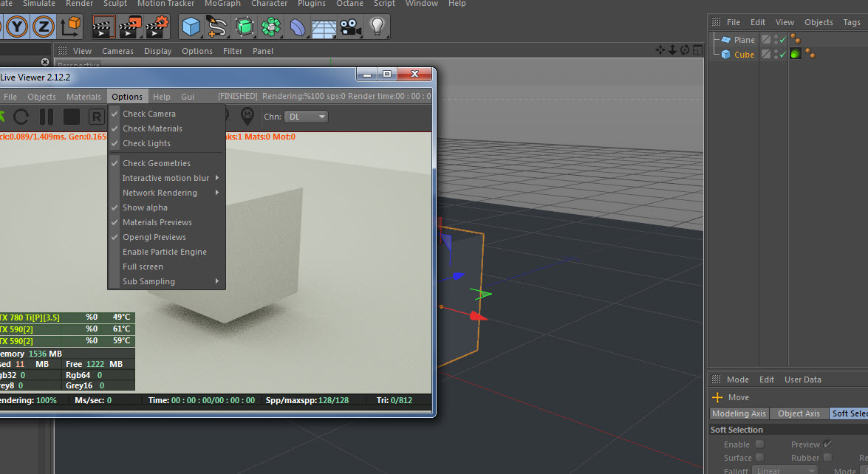The width and height of the screenshot is (868, 474).
Task: Stop rendering with the square button
Action: [x=72, y=117]
